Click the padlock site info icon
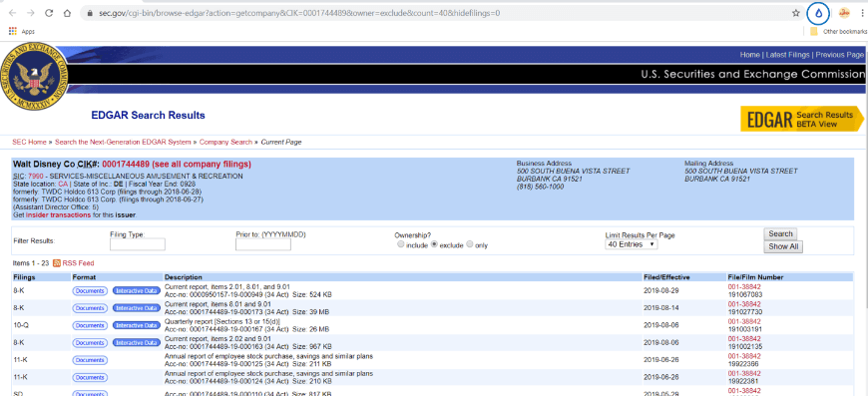The image size is (868, 396). pyautogui.click(x=89, y=13)
